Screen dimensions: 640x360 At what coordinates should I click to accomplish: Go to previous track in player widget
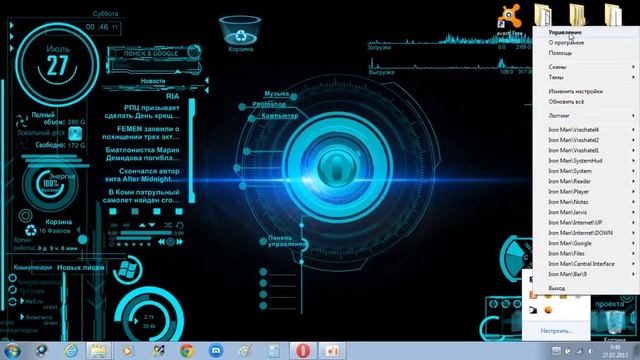point(162,242)
